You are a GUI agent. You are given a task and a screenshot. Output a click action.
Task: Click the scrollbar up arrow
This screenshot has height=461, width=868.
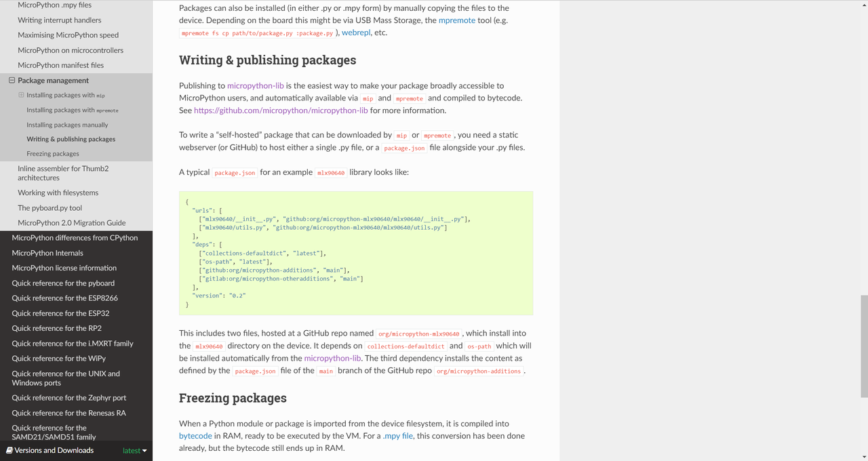pos(863,5)
